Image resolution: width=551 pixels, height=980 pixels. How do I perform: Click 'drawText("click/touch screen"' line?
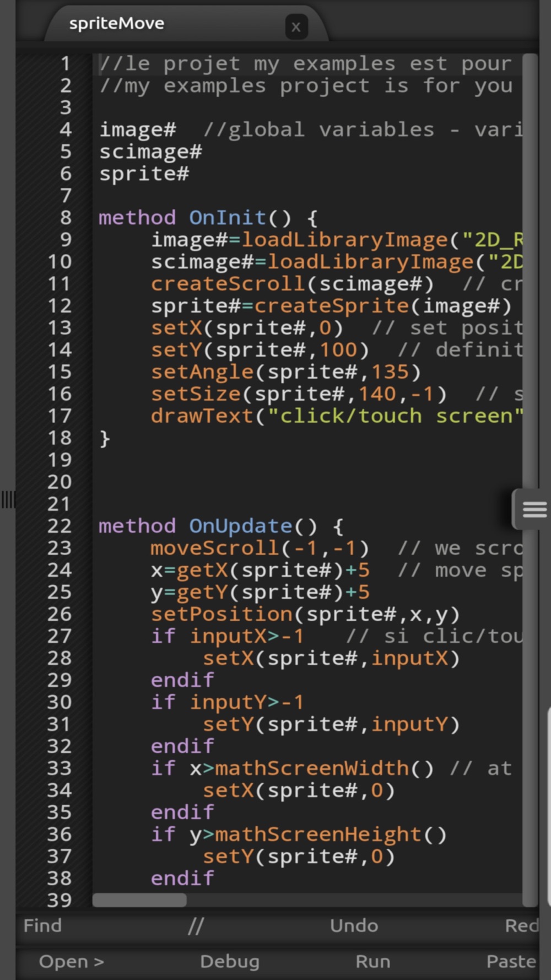click(337, 416)
